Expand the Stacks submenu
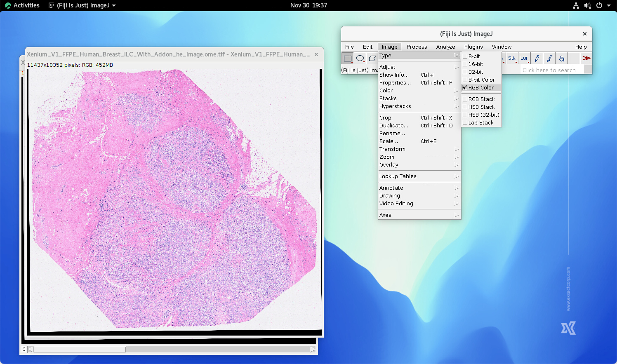617x364 pixels. click(419, 98)
